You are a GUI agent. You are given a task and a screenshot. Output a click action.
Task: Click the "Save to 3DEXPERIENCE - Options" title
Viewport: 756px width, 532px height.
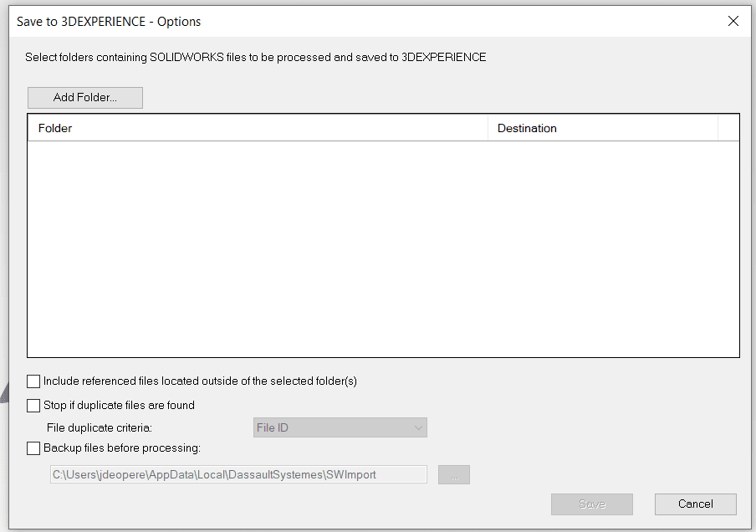[x=109, y=21]
